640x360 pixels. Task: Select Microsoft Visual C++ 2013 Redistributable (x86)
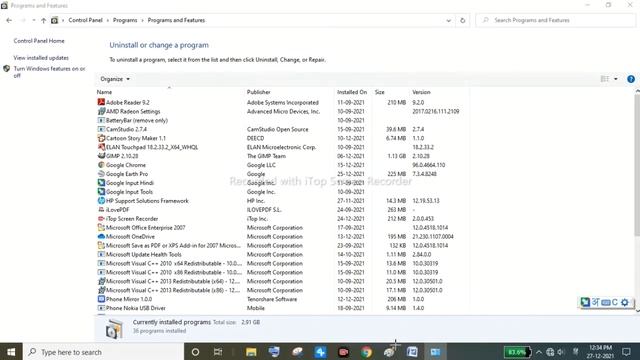click(282, 290)
